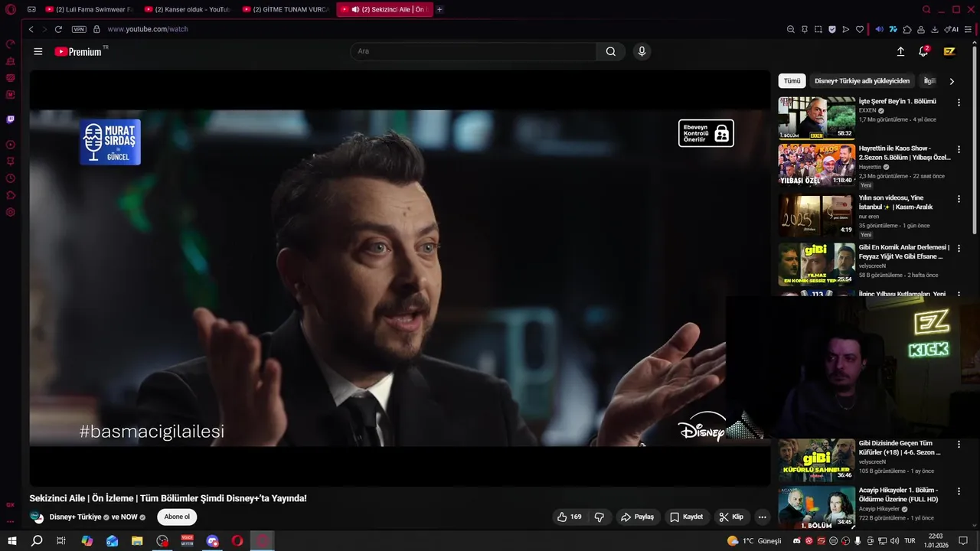The image size is (980, 551).
Task: Go back with the browser back arrow
Action: [x=31, y=29]
